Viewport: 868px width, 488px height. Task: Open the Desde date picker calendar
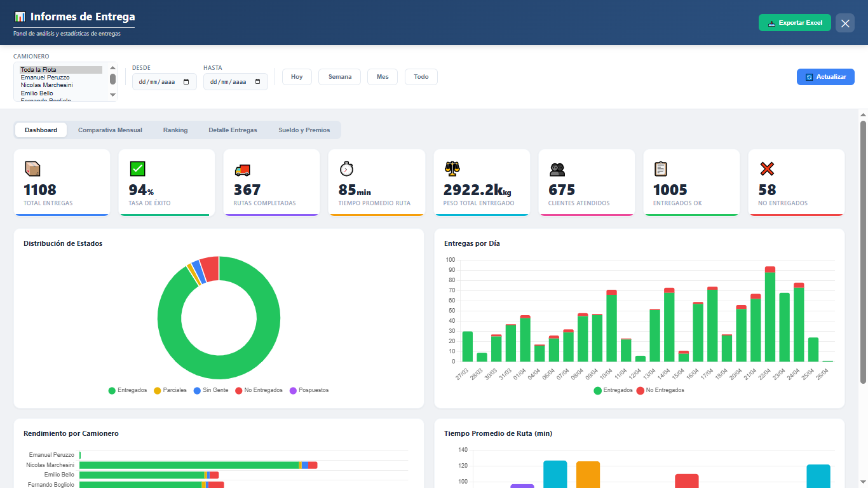[x=186, y=82]
